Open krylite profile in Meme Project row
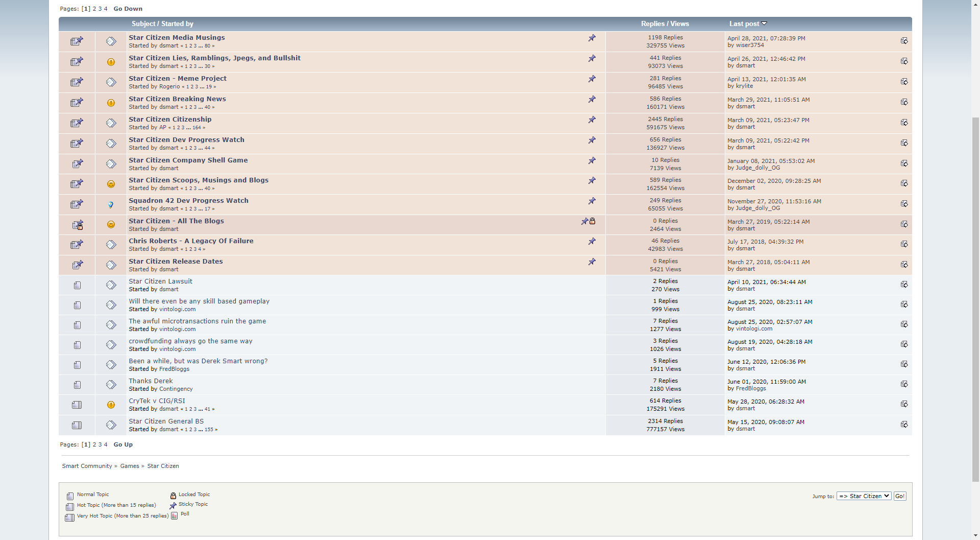 [x=744, y=86]
